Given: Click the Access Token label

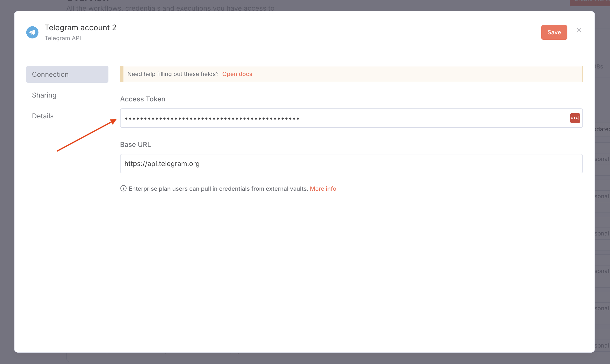Looking at the screenshot, I should (143, 99).
